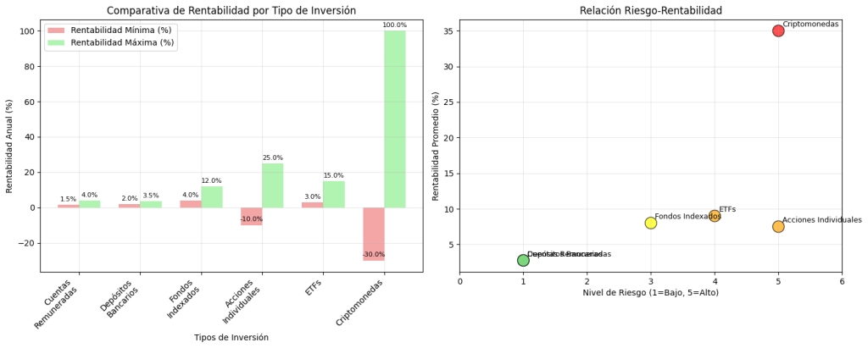Click the 100.0% data label
The width and height of the screenshot is (868, 348).
click(x=394, y=25)
